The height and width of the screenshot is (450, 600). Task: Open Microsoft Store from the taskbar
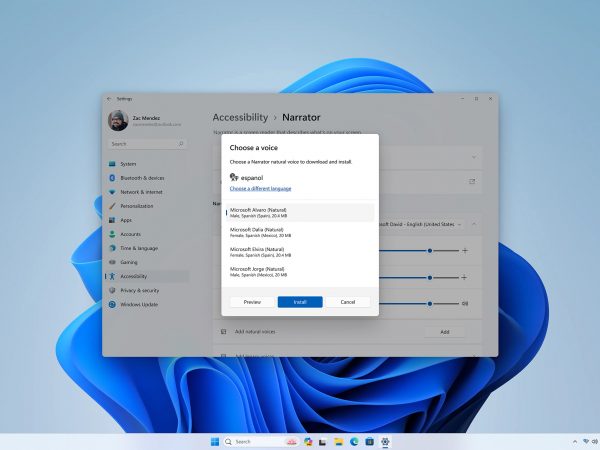[x=370, y=442]
